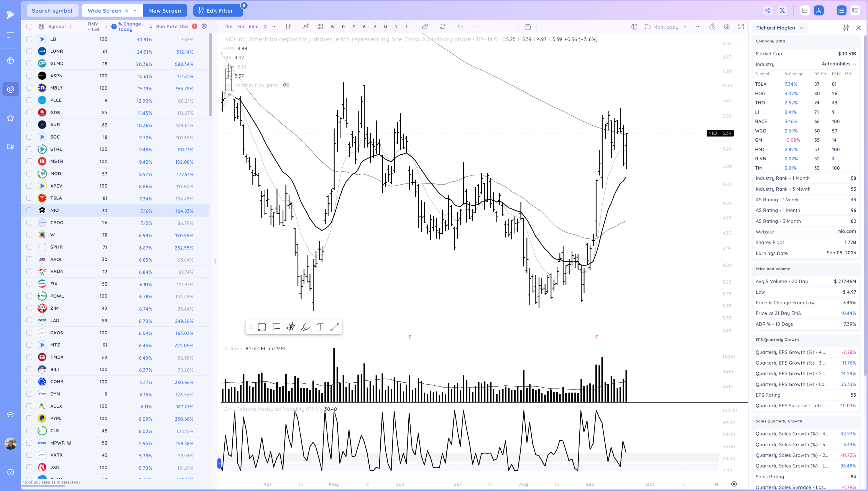Click the share icon in top bar
Image resolution: width=868 pixels, height=491 pixels.
(x=768, y=10)
